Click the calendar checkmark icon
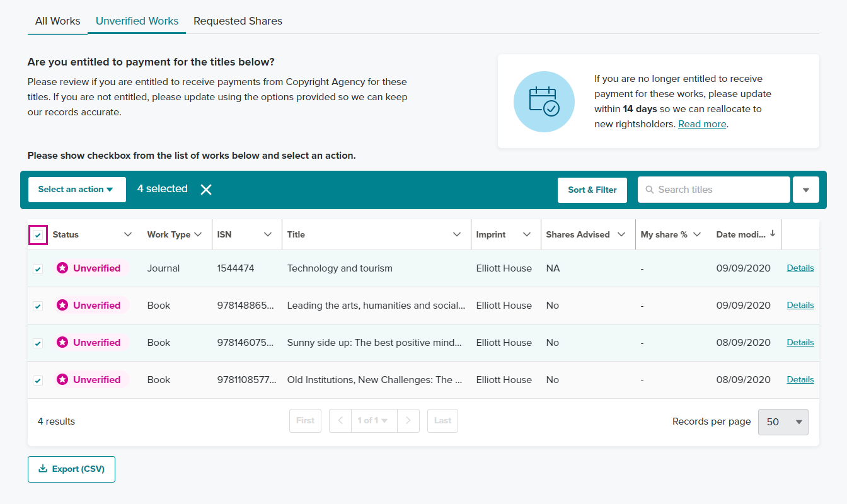Viewport: 847px width, 504px height. (x=544, y=101)
